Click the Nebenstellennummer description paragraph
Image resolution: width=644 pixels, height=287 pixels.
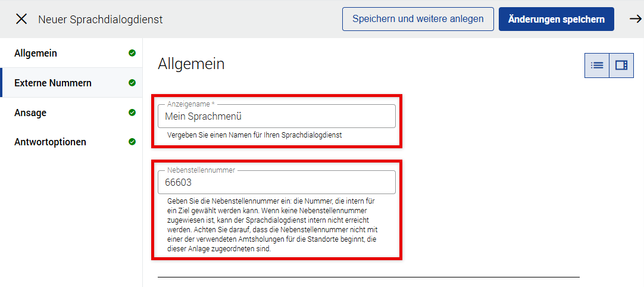pos(273,226)
